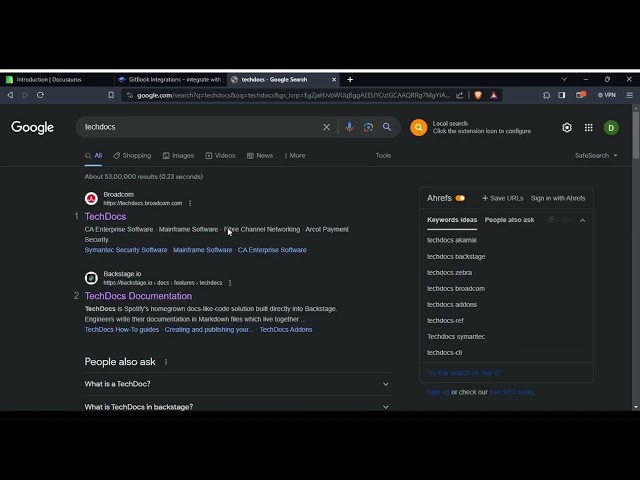Image resolution: width=640 pixels, height=480 pixels.
Task: Collapse the Ahrefs panel chevron
Action: click(582, 220)
